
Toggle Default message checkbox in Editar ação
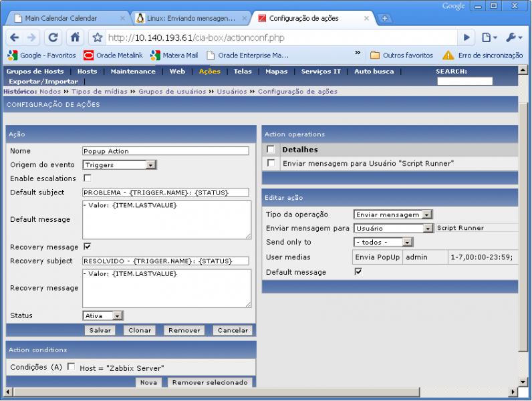click(358, 272)
